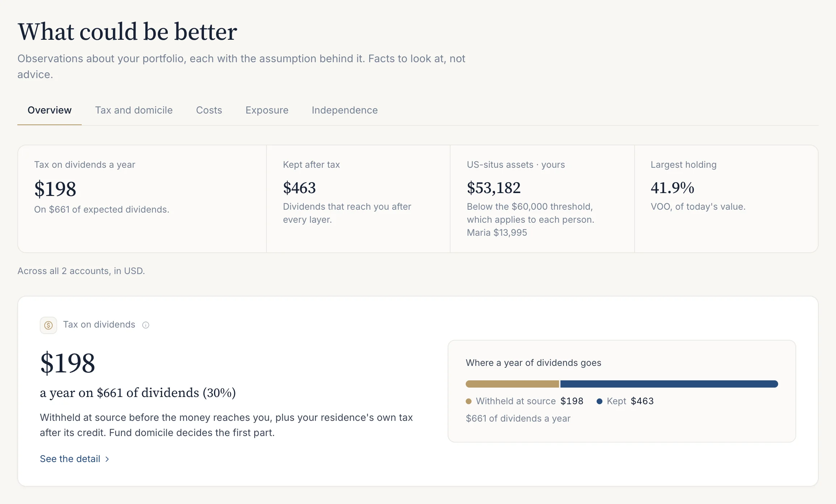This screenshot has width=836, height=504.
Task: Click the tan legend dot for Withheld at source
Action: click(469, 401)
